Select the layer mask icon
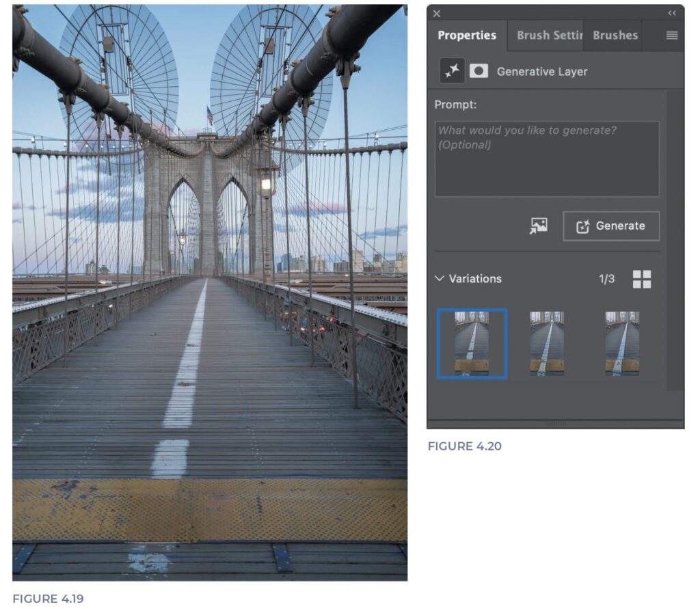The height and width of the screenshot is (609, 700). [479, 71]
